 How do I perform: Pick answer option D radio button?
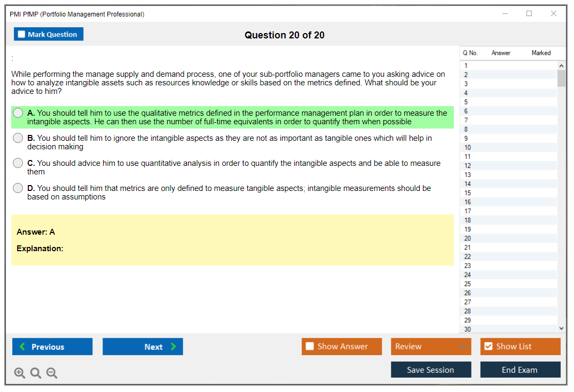click(x=18, y=188)
